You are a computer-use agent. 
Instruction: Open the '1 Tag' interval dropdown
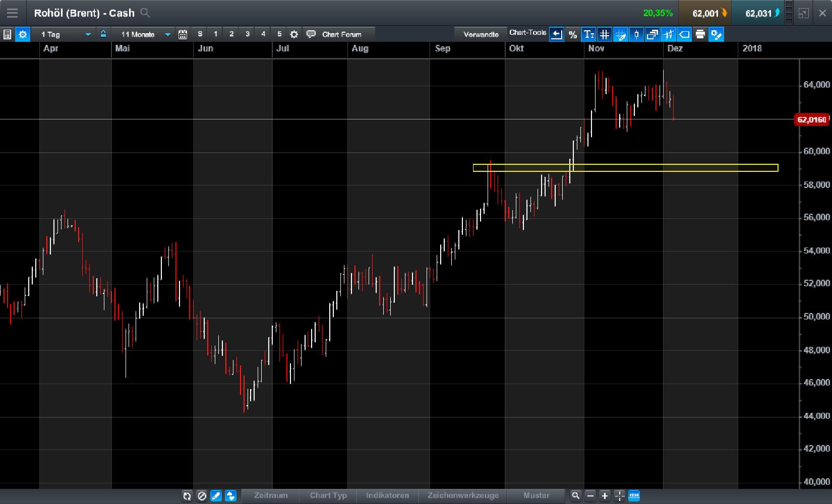(x=65, y=34)
